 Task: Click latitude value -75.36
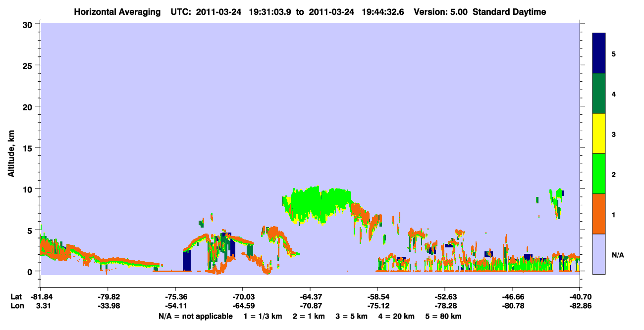click(175, 297)
